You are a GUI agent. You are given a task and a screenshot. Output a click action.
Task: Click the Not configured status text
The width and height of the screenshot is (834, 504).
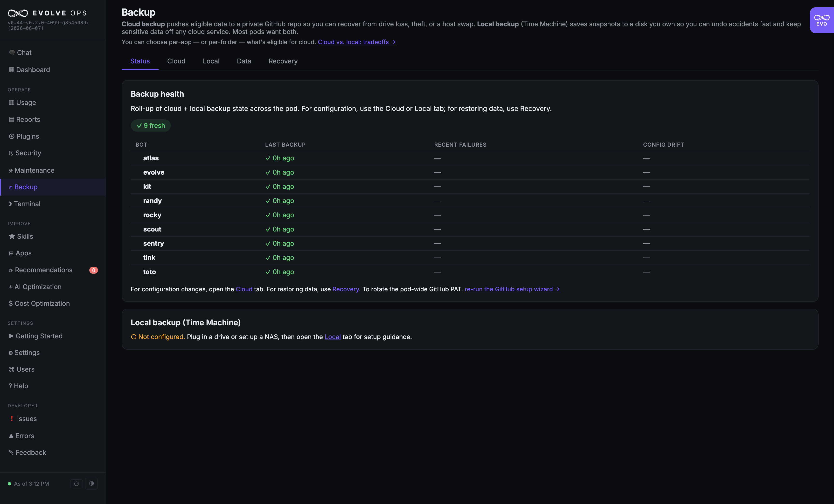tap(158, 337)
